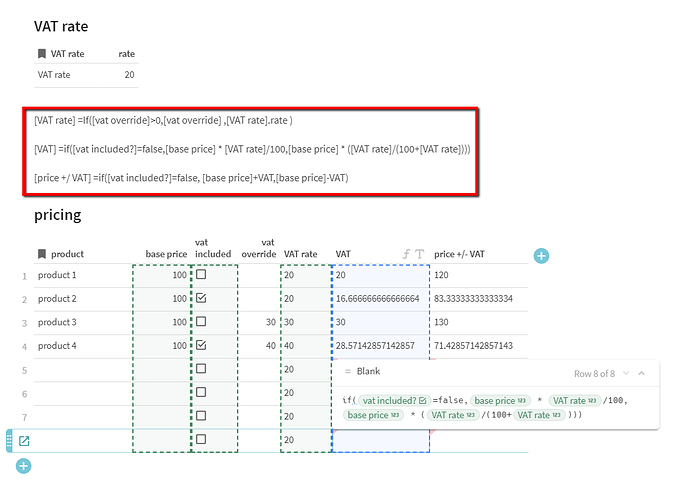Check vat included box in row 6
Image resolution: width=676 pixels, height=500 pixels.
(201, 392)
